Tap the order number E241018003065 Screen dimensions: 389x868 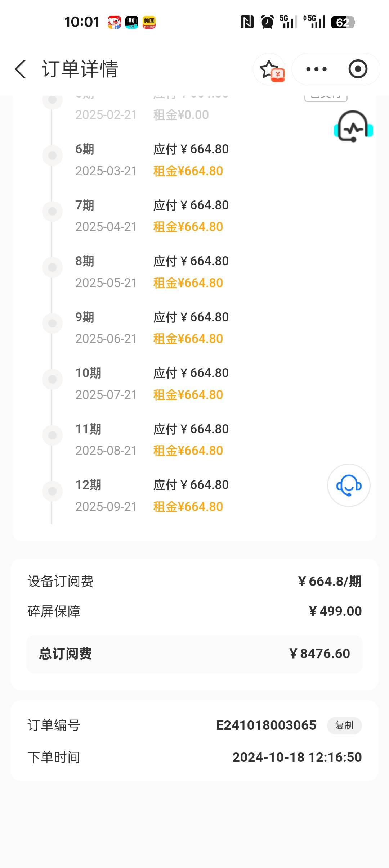pos(266,725)
